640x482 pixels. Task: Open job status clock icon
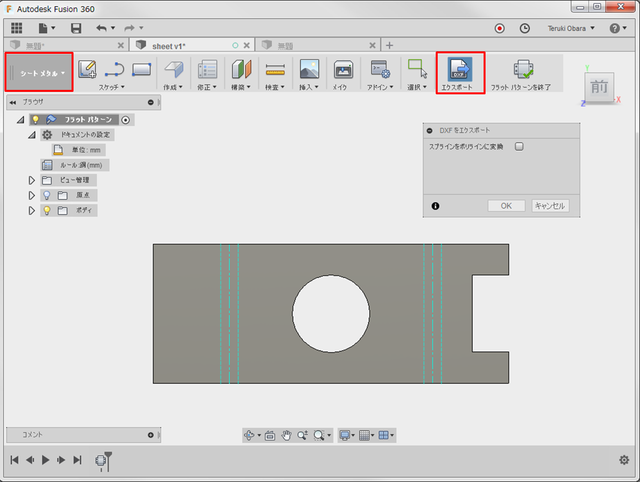[524, 28]
